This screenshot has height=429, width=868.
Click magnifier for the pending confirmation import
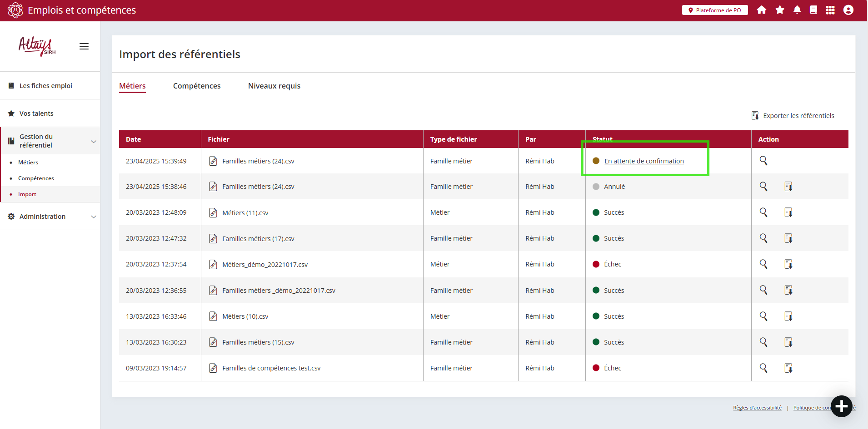coord(763,161)
